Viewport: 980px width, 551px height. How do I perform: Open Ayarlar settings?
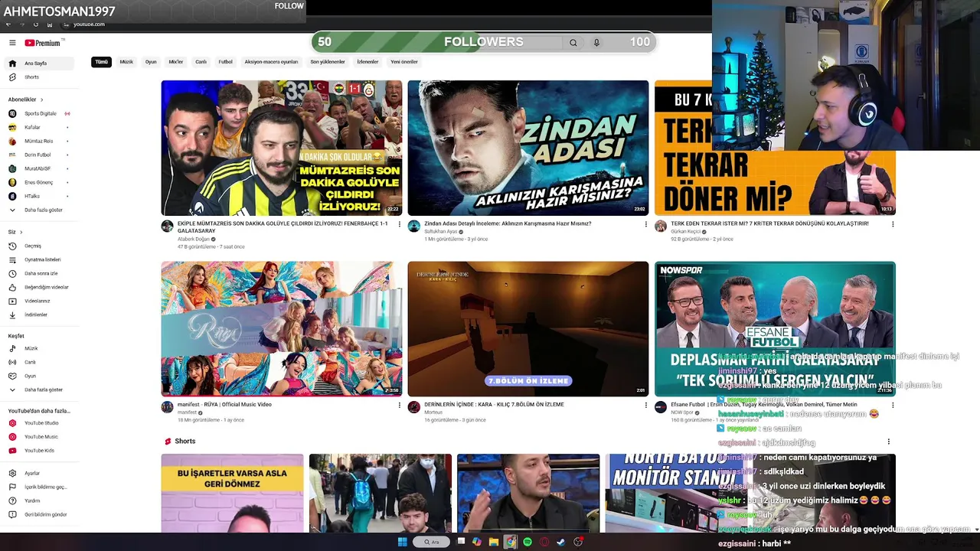click(x=38, y=473)
